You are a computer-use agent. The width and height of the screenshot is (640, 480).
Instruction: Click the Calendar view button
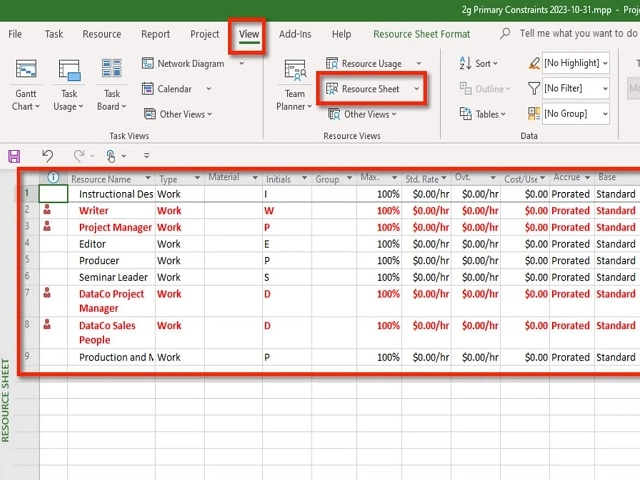[x=174, y=89]
